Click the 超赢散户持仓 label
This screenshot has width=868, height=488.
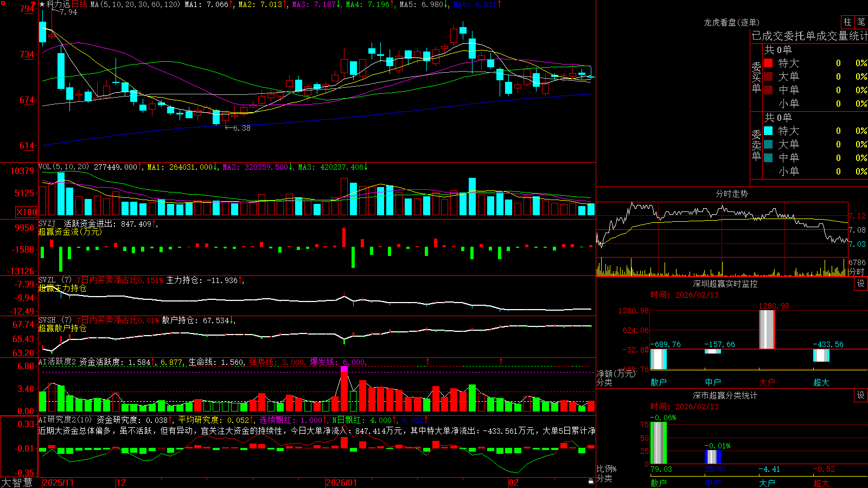coord(62,328)
